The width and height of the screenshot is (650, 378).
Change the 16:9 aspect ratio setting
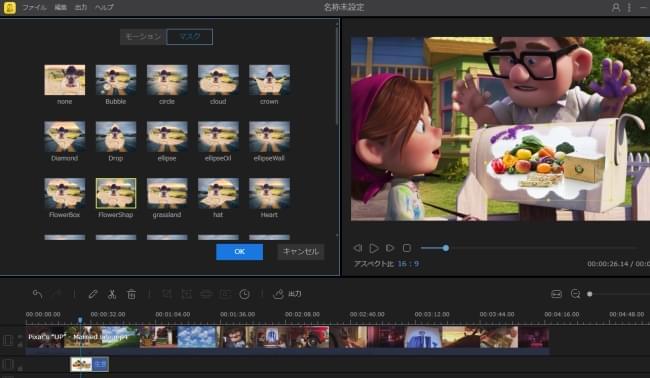408,264
